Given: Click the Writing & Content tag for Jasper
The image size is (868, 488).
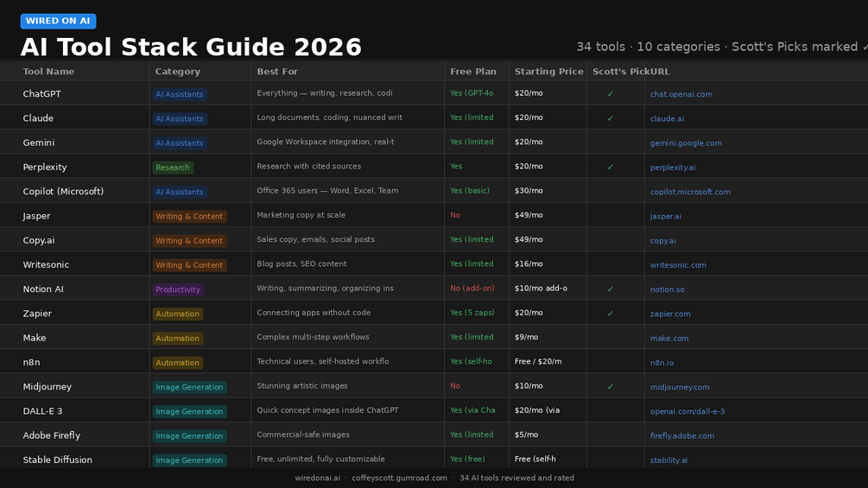Looking at the screenshot, I should 189,216.
